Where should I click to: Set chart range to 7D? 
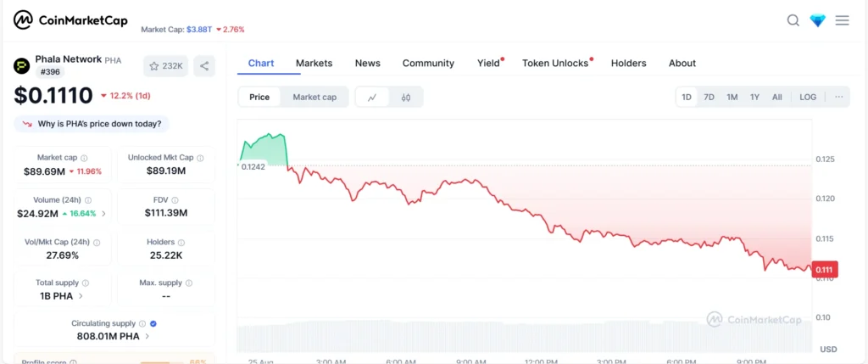coord(709,97)
